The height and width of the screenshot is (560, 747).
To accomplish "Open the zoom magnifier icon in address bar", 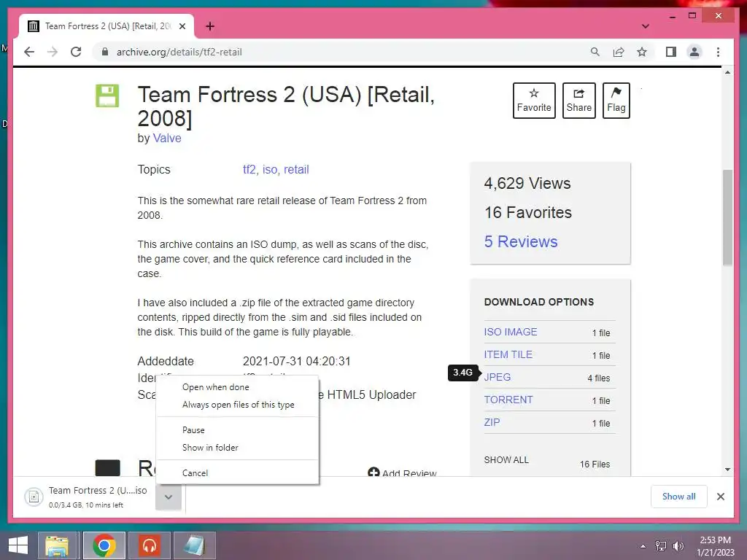I will [595, 52].
